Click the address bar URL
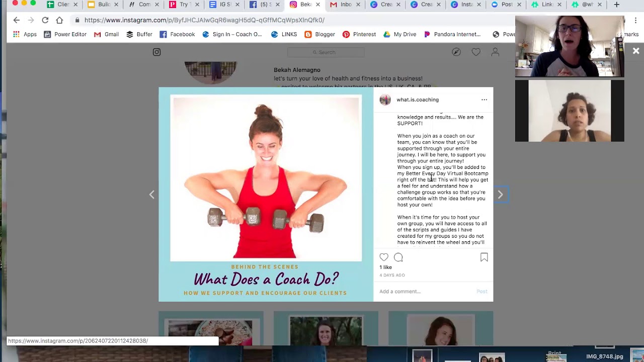Screen dimensions: 644x362 click(204, 20)
